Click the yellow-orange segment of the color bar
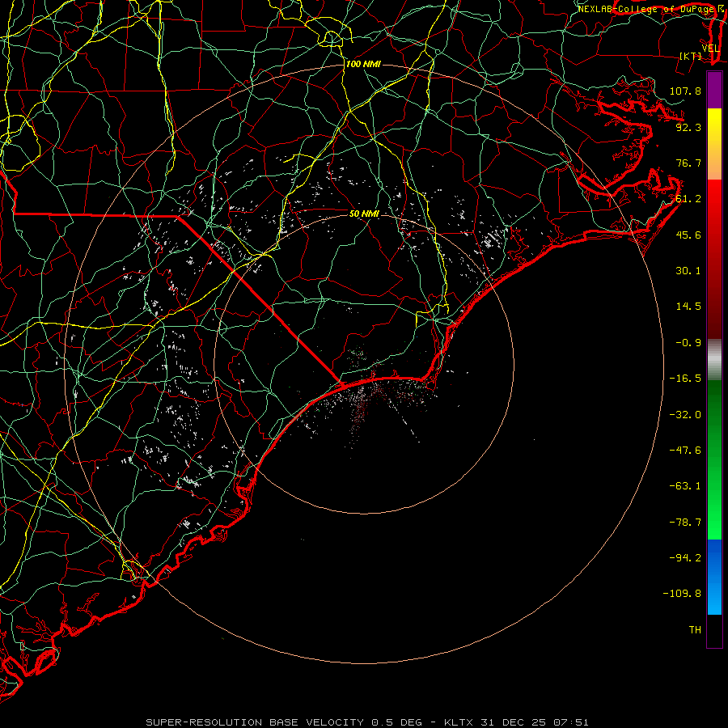Image resolution: width=728 pixels, height=728 pixels. point(714,144)
